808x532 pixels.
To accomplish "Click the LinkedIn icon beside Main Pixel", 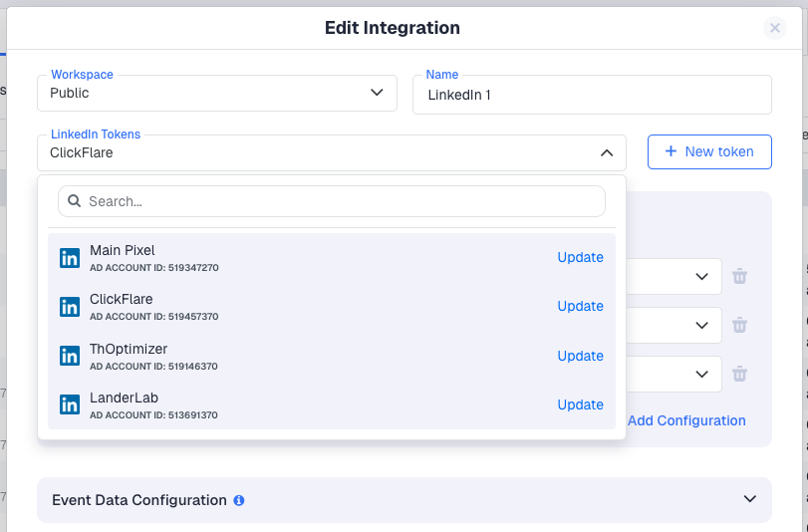I will [70, 258].
